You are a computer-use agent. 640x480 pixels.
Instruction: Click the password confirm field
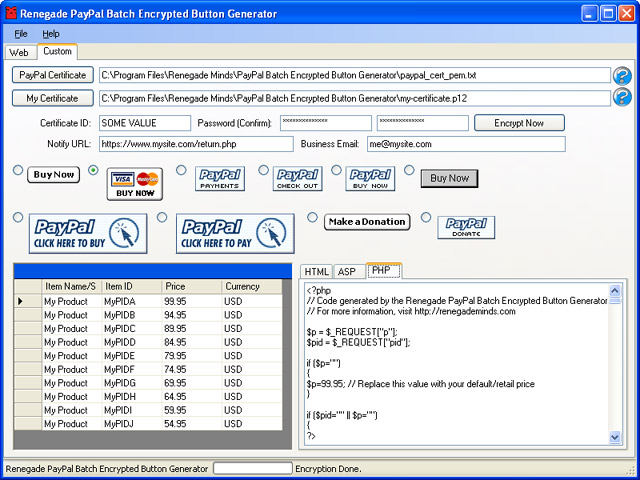[x=422, y=123]
